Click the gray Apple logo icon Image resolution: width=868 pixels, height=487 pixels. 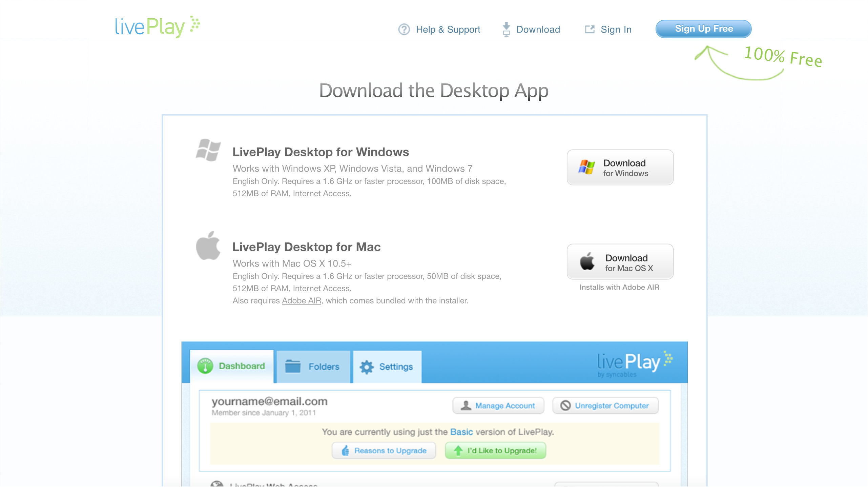(x=208, y=246)
